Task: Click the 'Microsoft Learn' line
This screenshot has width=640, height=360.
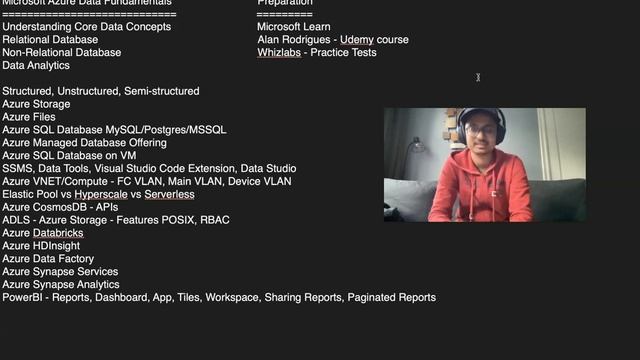Action: (x=294, y=27)
